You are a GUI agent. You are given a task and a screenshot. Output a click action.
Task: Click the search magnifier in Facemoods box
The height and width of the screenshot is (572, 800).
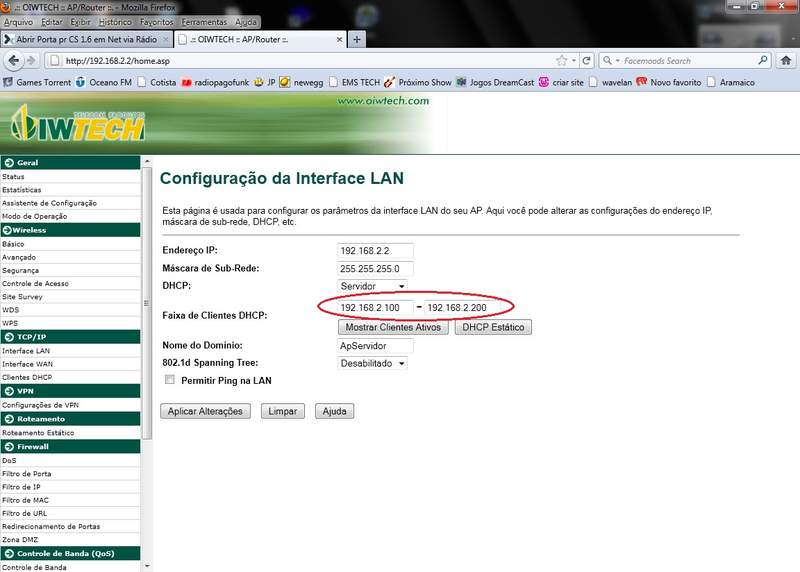click(x=763, y=60)
